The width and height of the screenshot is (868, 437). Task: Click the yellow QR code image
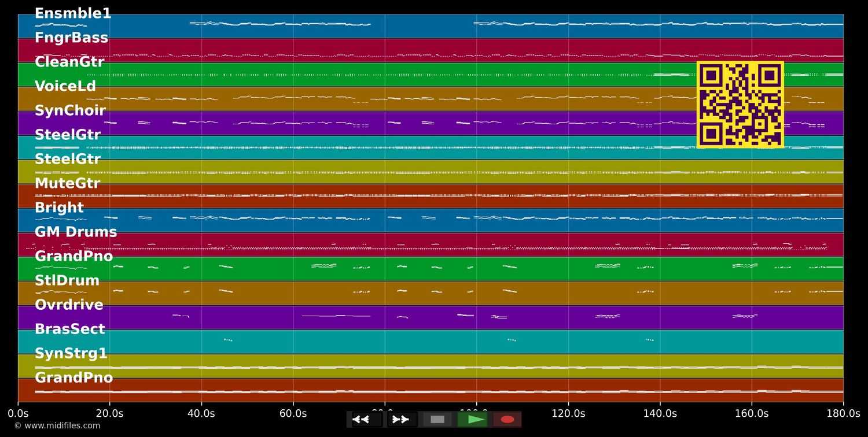tap(740, 105)
